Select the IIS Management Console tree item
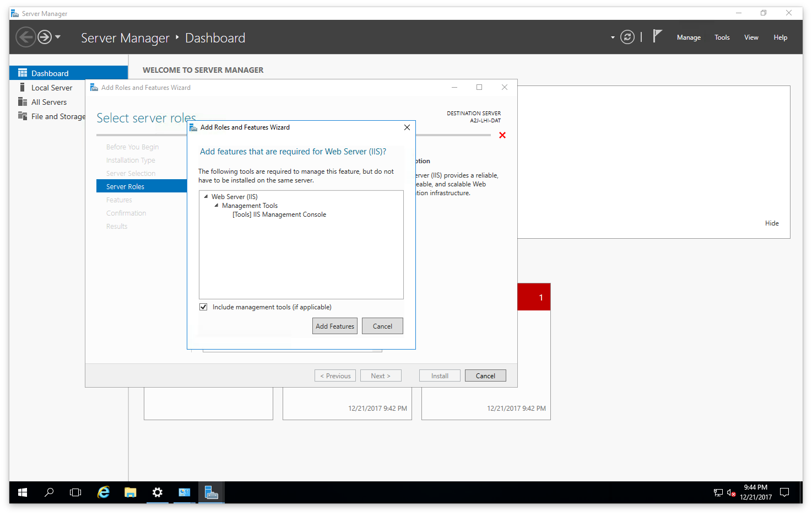 279,214
